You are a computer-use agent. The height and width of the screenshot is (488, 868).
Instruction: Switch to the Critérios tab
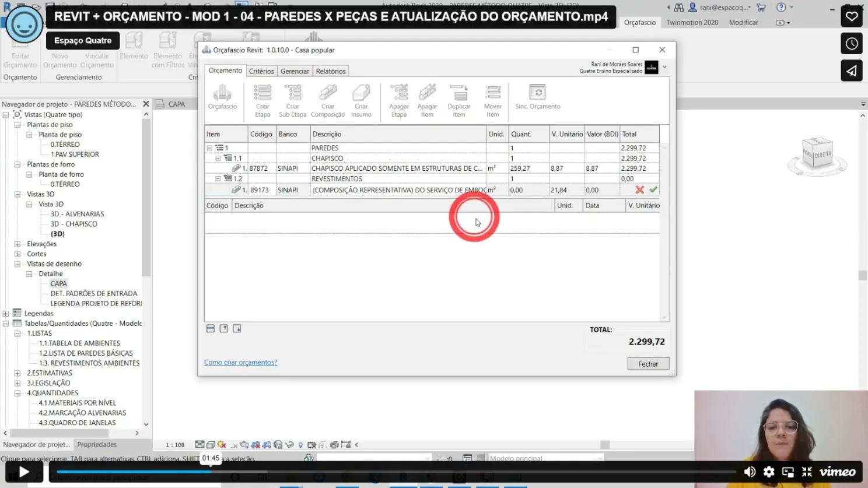click(x=261, y=71)
